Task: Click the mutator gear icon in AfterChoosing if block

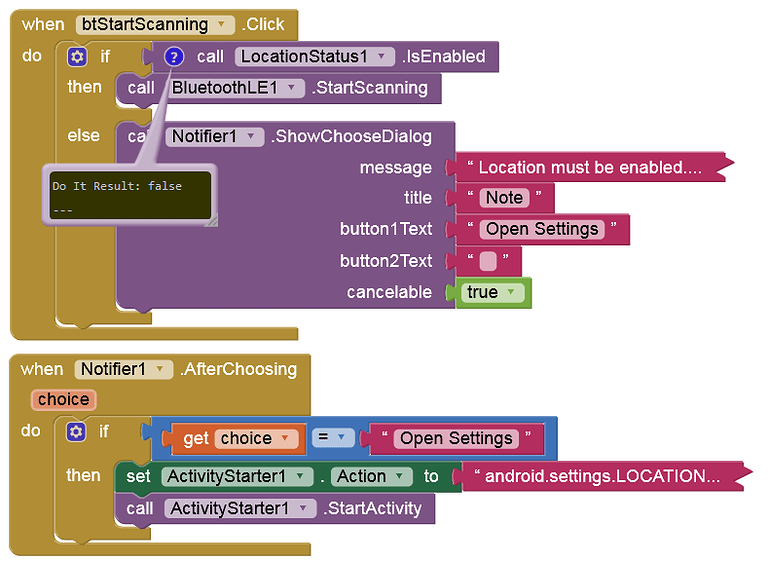Action: 76,432
